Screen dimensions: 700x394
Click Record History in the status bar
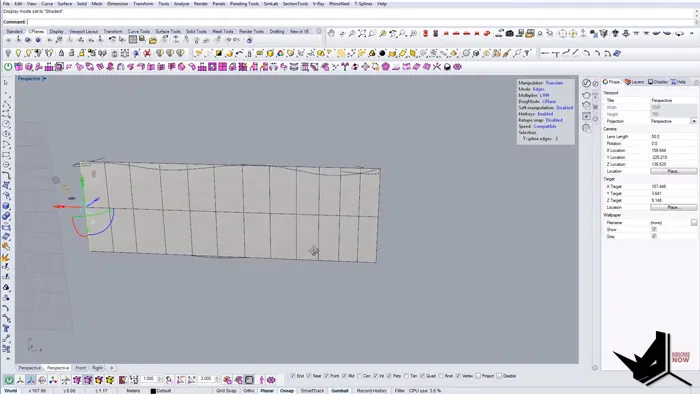point(371,390)
